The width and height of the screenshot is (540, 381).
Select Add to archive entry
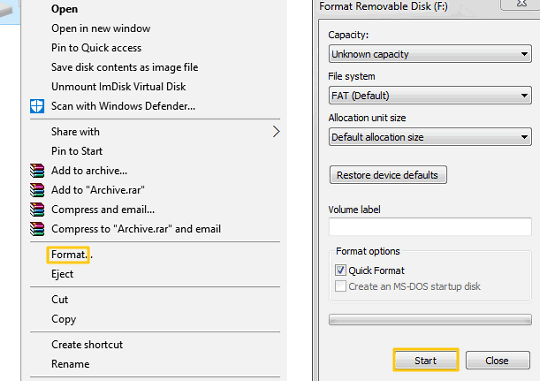coord(89,171)
